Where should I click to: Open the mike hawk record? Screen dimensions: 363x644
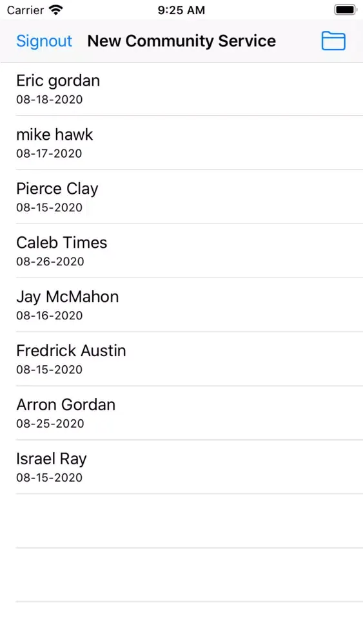tap(181, 142)
